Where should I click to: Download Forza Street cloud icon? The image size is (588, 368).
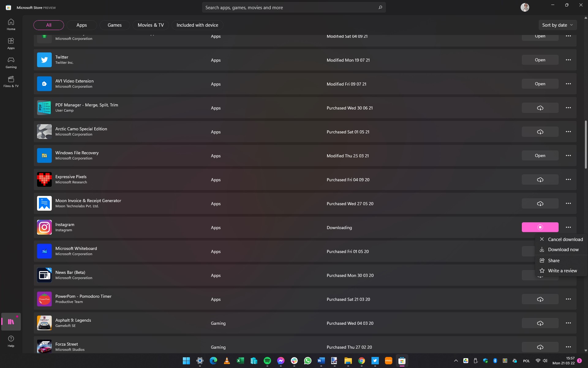(x=540, y=347)
